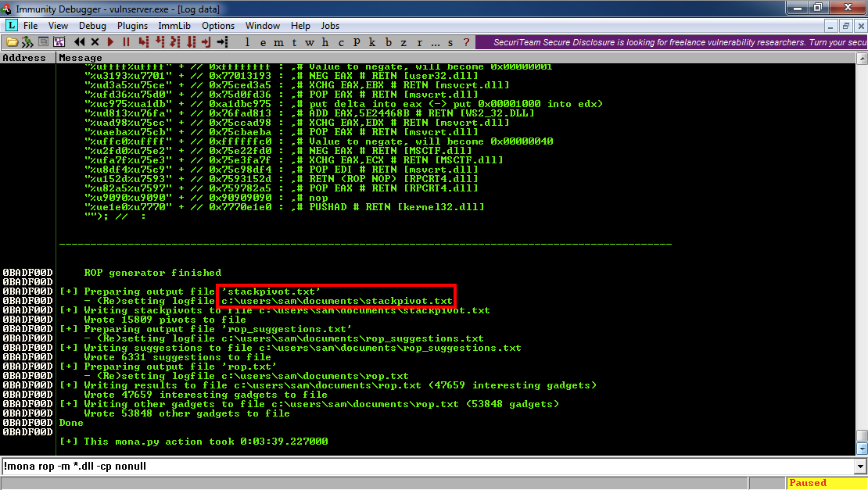Click the SecuriTeam Secure Disclosure banner
This screenshot has height=490, width=868.
(x=672, y=42)
